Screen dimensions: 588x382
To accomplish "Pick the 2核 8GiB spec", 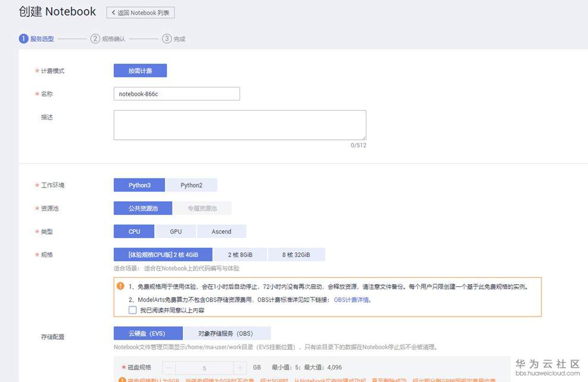I will click(240, 255).
